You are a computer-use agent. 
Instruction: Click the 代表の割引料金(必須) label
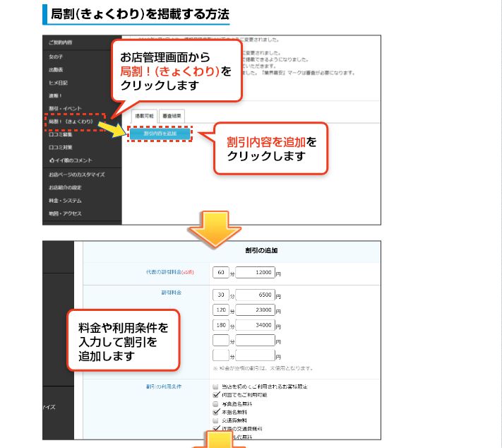tap(170, 272)
